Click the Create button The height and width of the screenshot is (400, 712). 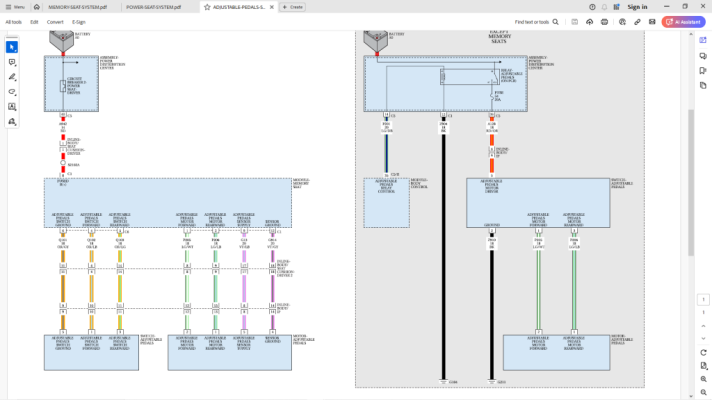(292, 7)
